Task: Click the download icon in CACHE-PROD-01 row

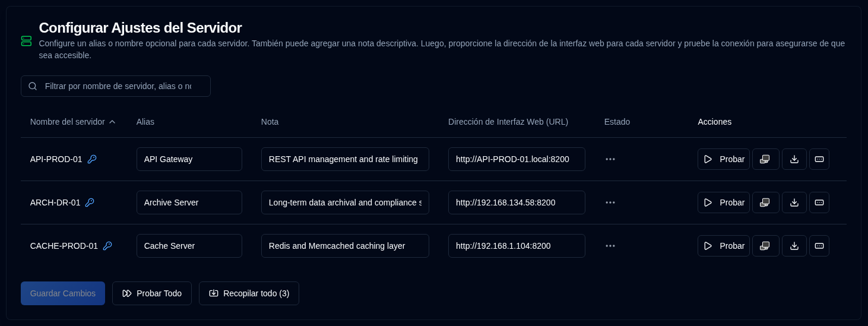Action: [794, 246]
